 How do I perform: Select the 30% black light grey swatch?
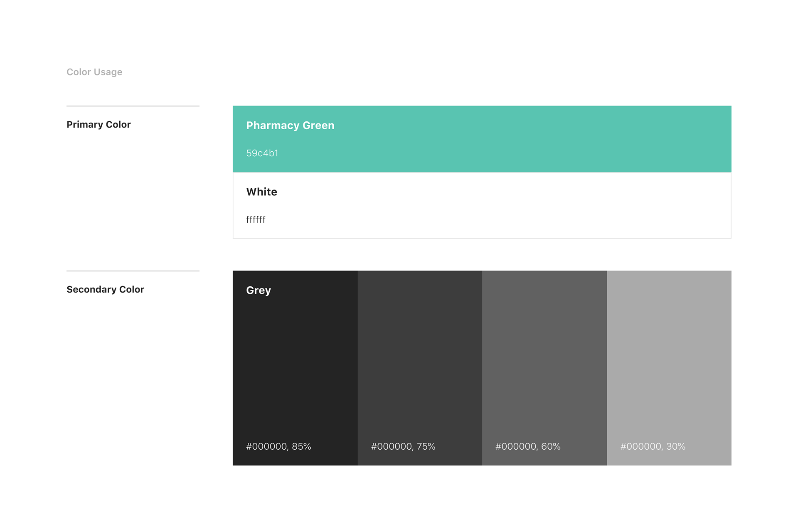pyautogui.click(x=669, y=368)
